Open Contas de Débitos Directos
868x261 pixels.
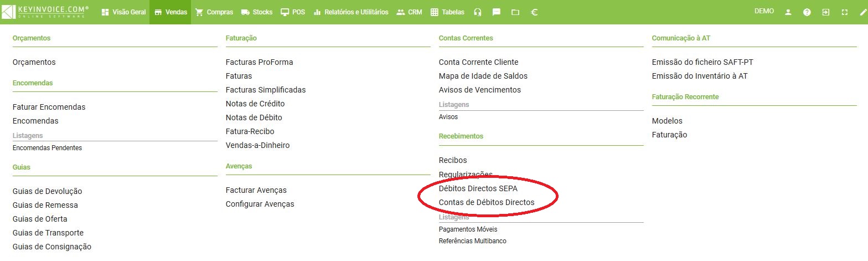click(487, 202)
